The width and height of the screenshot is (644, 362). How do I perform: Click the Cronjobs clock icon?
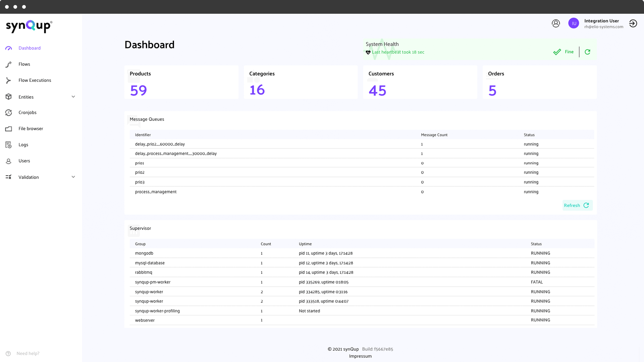pos(9,113)
